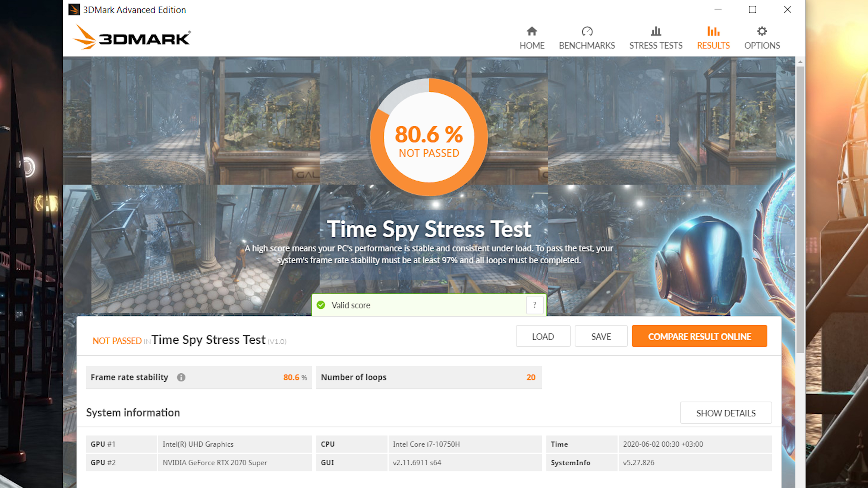The height and width of the screenshot is (488, 868).
Task: Go to the Stress Tests tab
Action: 656,38
